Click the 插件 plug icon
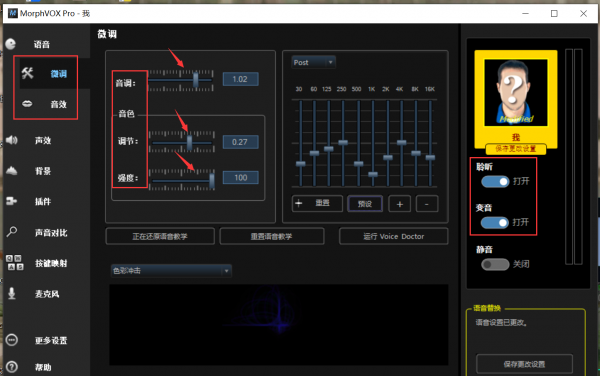 point(11,201)
